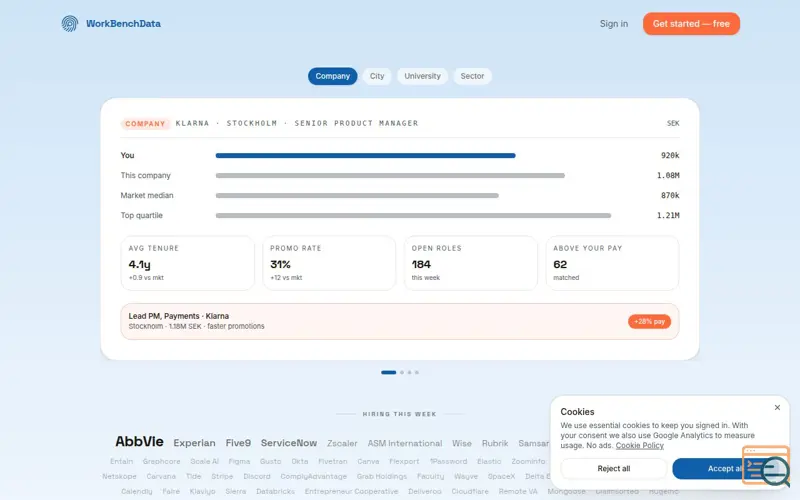Click the Five9 company name
This screenshot has width=800, height=500.
[x=238, y=443]
